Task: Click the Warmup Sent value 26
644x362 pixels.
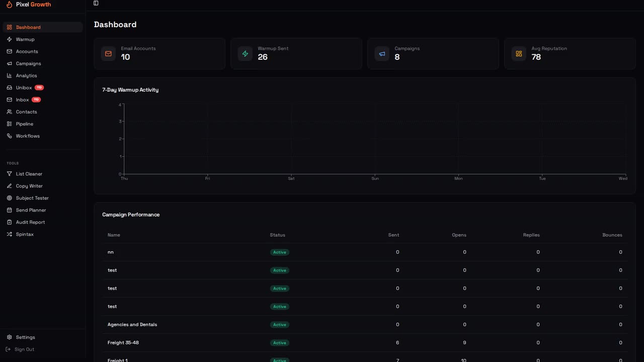Action: tap(263, 57)
